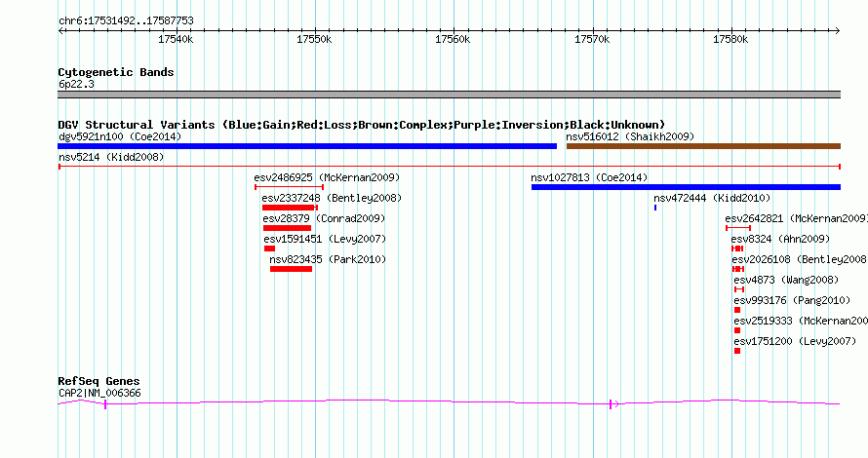This screenshot has width=868, height=458.
Task: Click the esv28379 (Conrad2009) label
Action: click(x=324, y=218)
